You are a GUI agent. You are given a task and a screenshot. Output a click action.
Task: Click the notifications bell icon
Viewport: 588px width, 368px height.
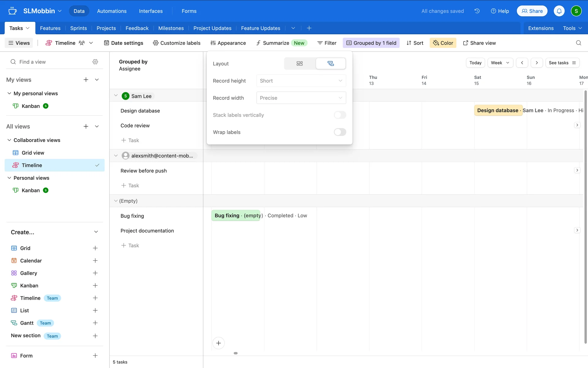(x=559, y=11)
